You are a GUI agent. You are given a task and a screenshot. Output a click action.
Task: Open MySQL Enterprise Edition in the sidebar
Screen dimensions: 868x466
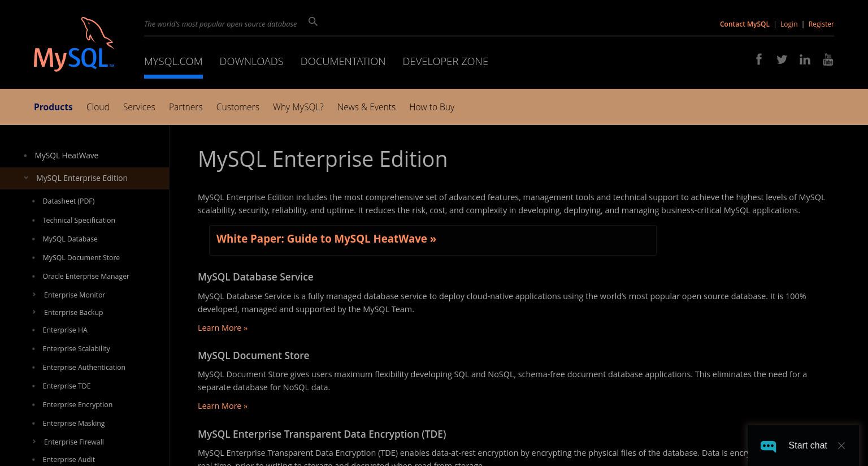coord(81,178)
